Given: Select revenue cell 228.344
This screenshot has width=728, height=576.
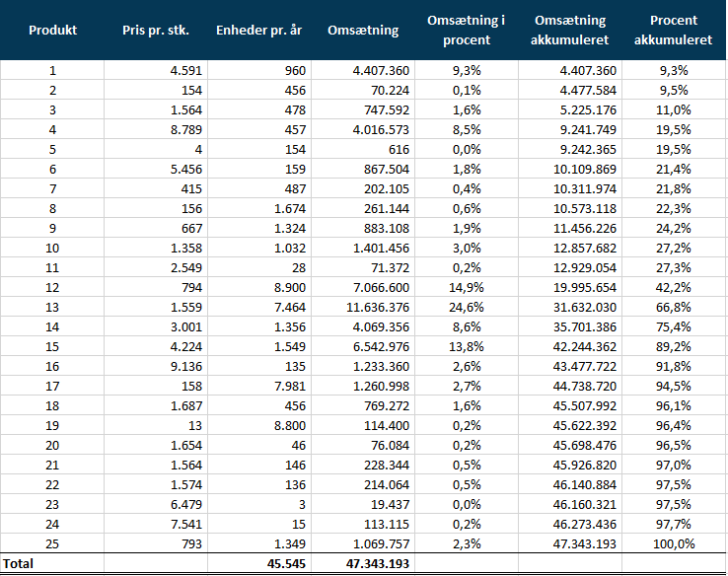Looking at the screenshot, I should pos(387,466).
